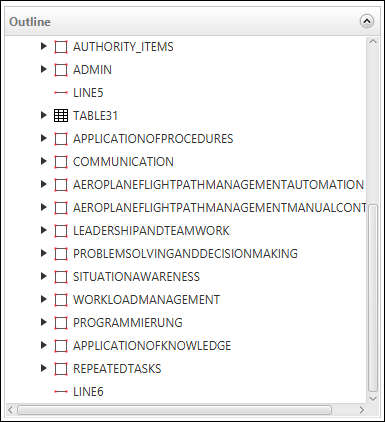The width and height of the screenshot is (385, 422).
Task: Click the LINE6 line icon
Action: (x=61, y=392)
